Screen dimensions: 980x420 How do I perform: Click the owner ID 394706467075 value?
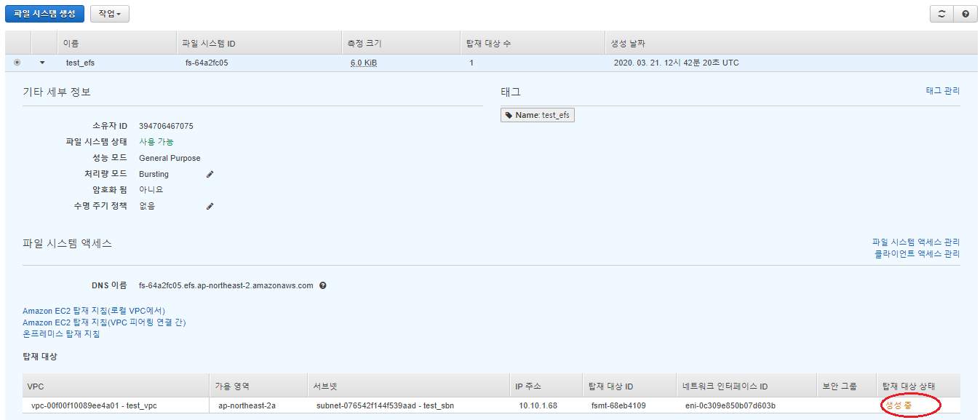click(x=166, y=126)
